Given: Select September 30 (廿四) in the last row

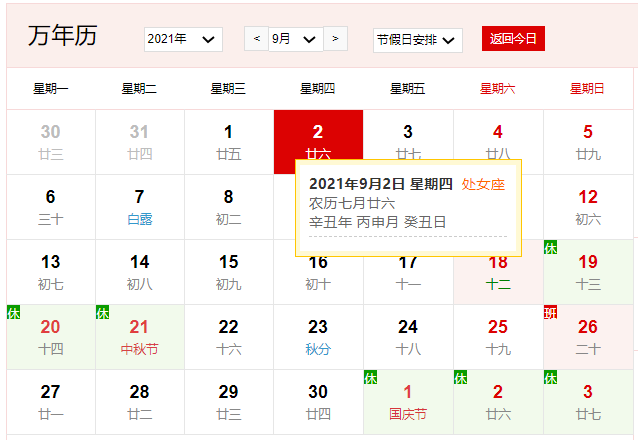Looking at the screenshot, I should click(318, 402).
